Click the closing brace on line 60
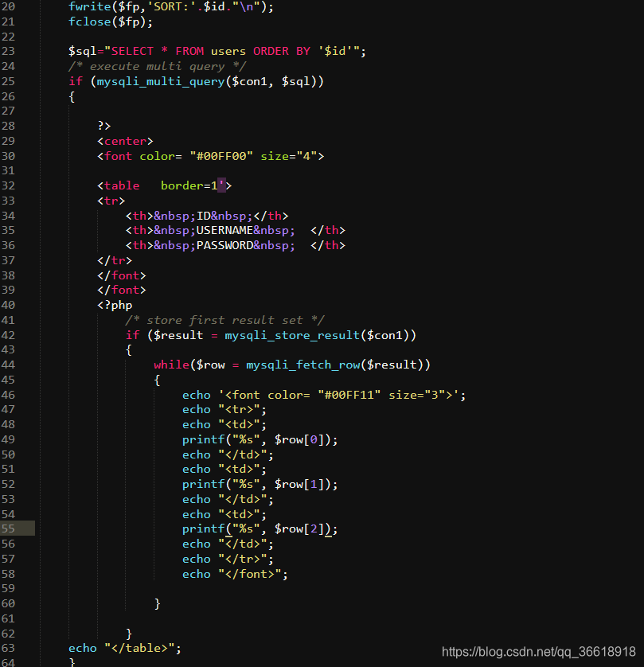The image size is (644, 667). 157,603
